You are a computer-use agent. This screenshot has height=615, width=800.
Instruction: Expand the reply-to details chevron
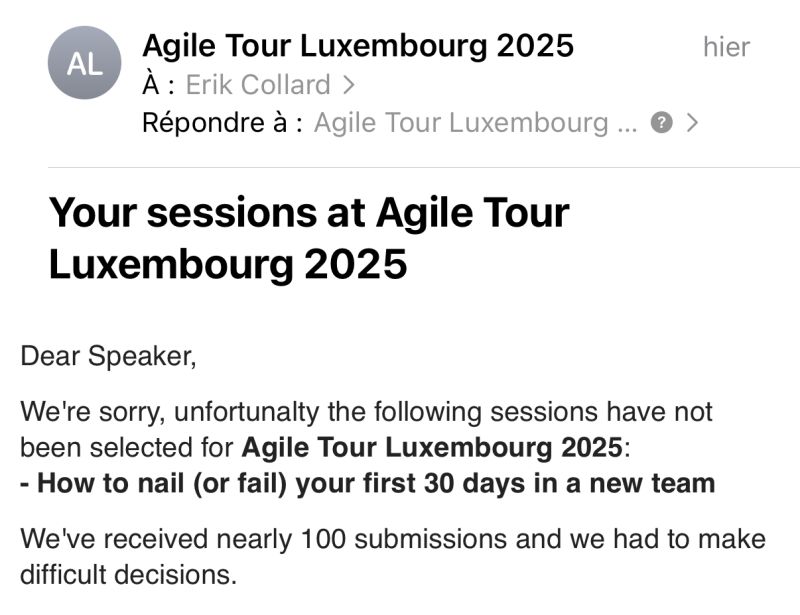click(x=692, y=123)
